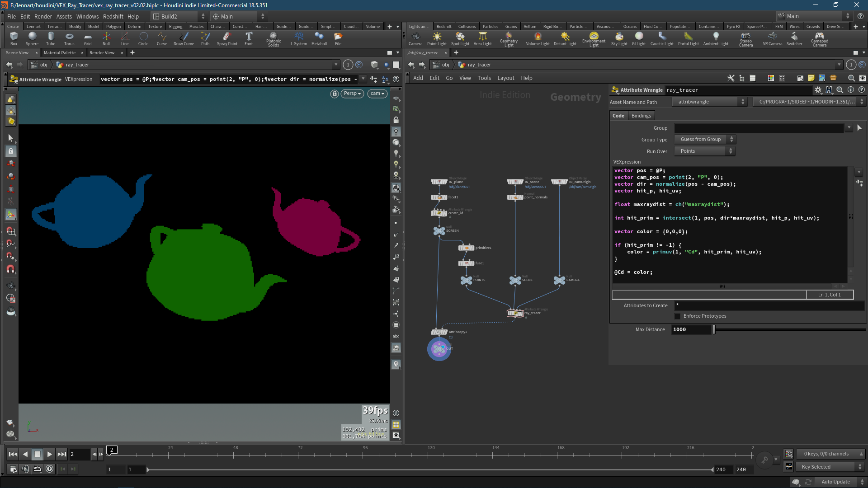Viewport: 868px width, 488px height.
Task: Expand the Group field dropdown arrow
Action: (849, 128)
